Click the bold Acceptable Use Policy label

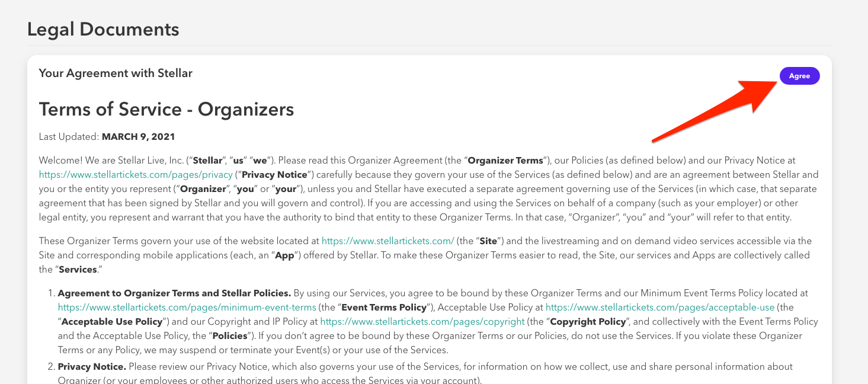point(111,321)
